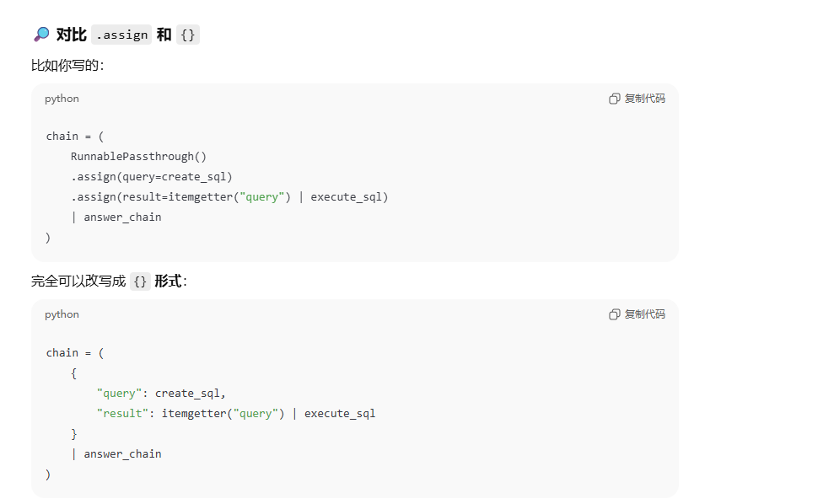Click the {} chip in the 完全可以改写成 sentence
This screenshot has height=504, width=834.
click(141, 281)
